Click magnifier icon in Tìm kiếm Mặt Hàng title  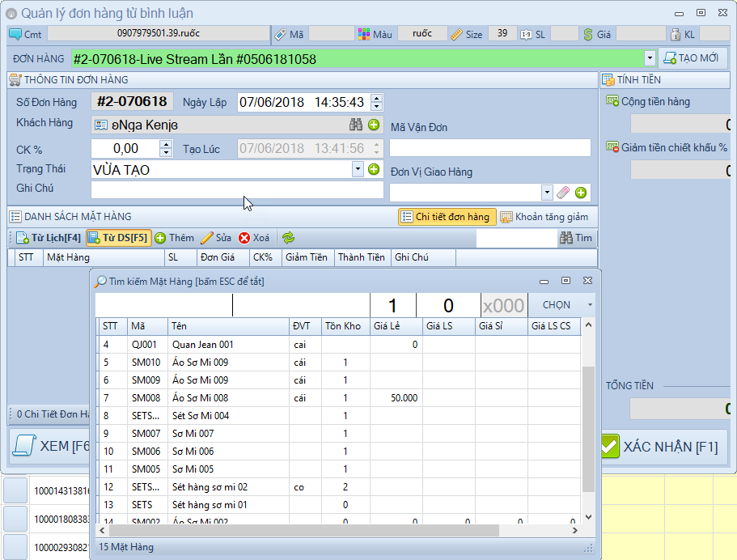100,281
